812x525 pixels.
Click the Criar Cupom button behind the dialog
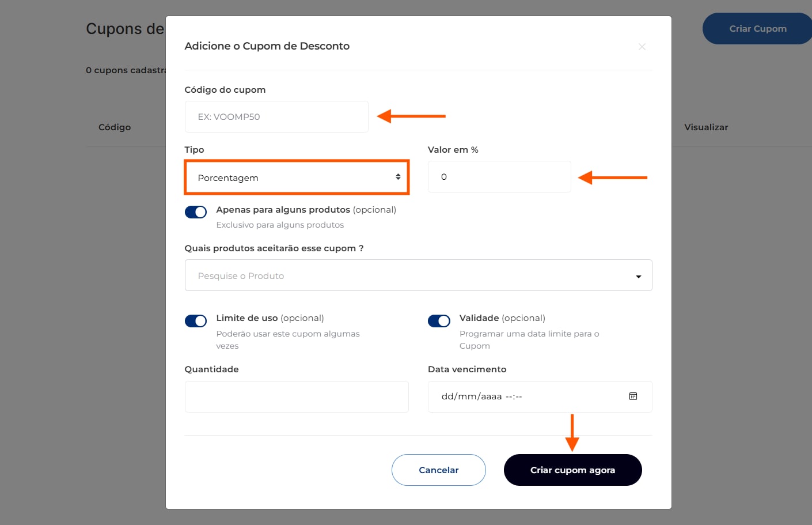pos(757,29)
